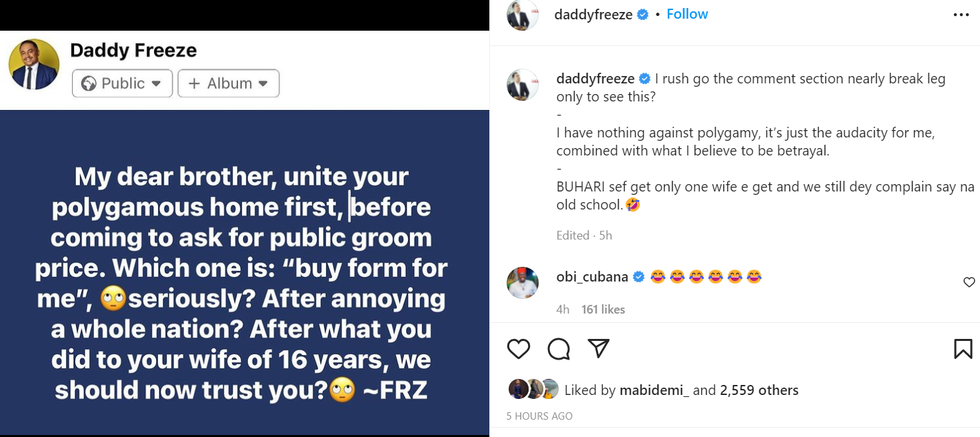Like the post with heart icon
Screen dimensions: 980x437
[x=518, y=349]
